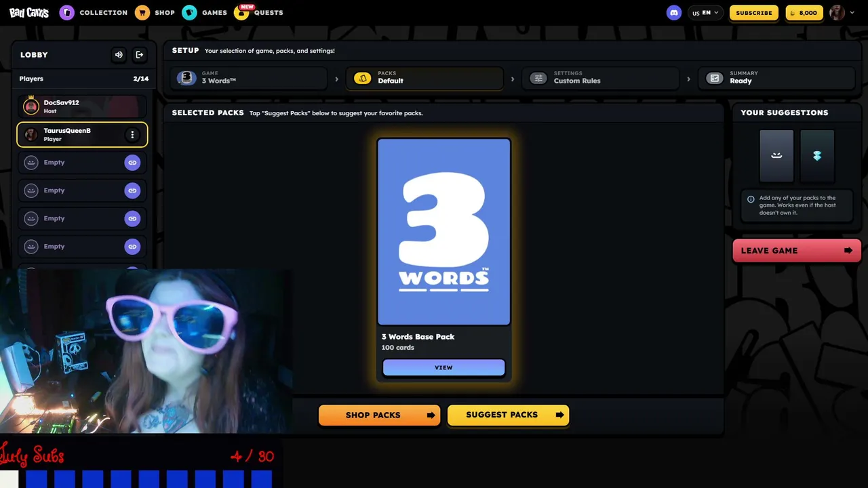868x488 pixels.
Task: Click the "Selected Packs" heading
Action: 208,113
